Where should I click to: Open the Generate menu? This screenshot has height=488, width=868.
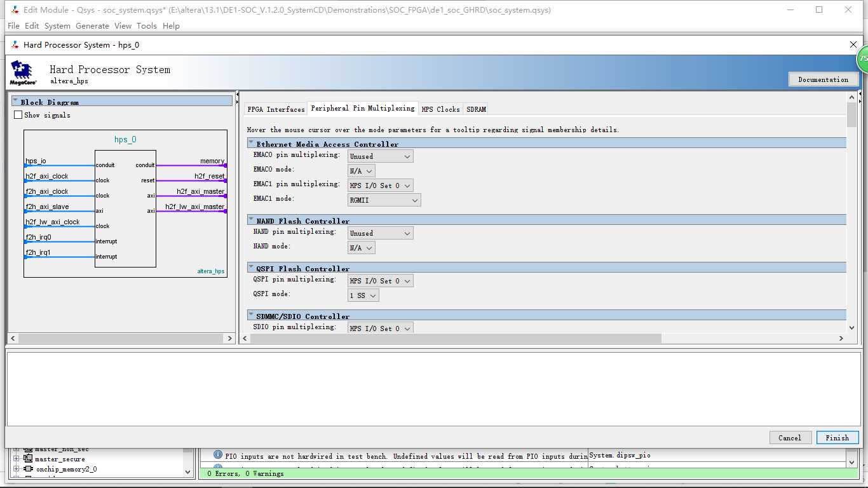pos(92,26)
